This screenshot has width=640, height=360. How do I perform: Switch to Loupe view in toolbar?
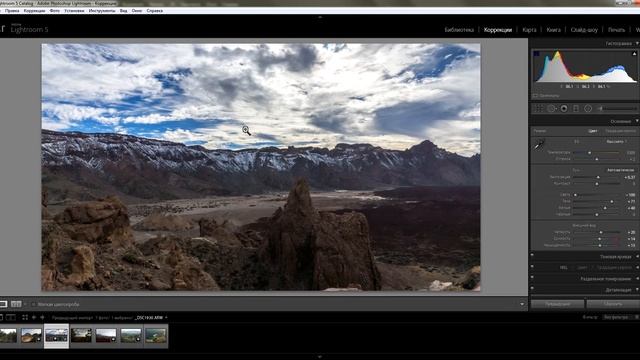coord(4,304)
